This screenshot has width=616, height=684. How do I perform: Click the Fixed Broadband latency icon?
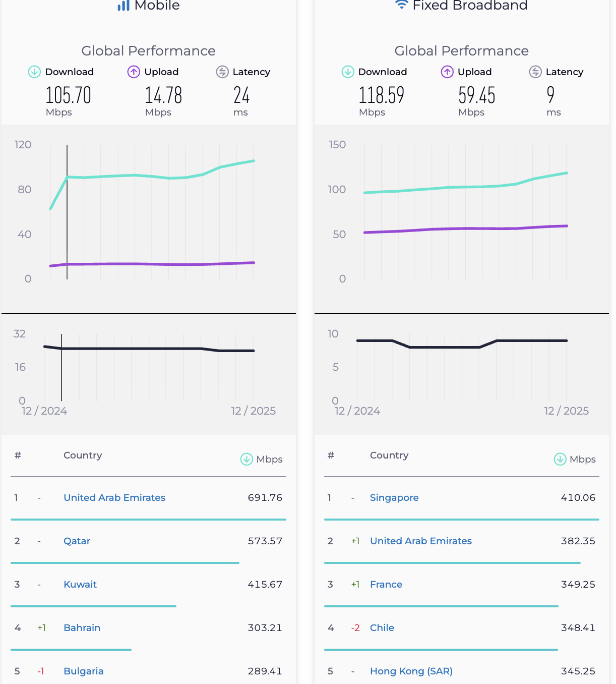tap(535, 72)
